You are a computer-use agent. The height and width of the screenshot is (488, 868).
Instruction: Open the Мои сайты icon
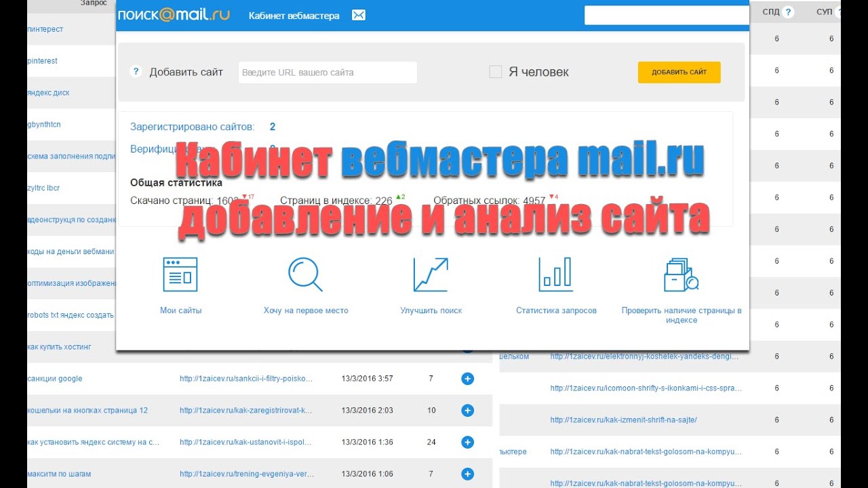point(180,274)
